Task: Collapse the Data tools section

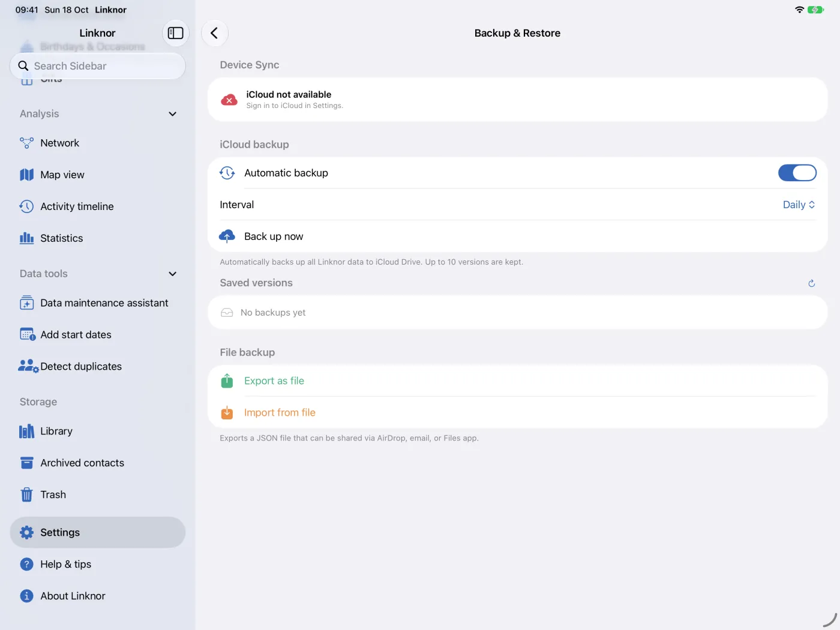Action: coord(173,274)
